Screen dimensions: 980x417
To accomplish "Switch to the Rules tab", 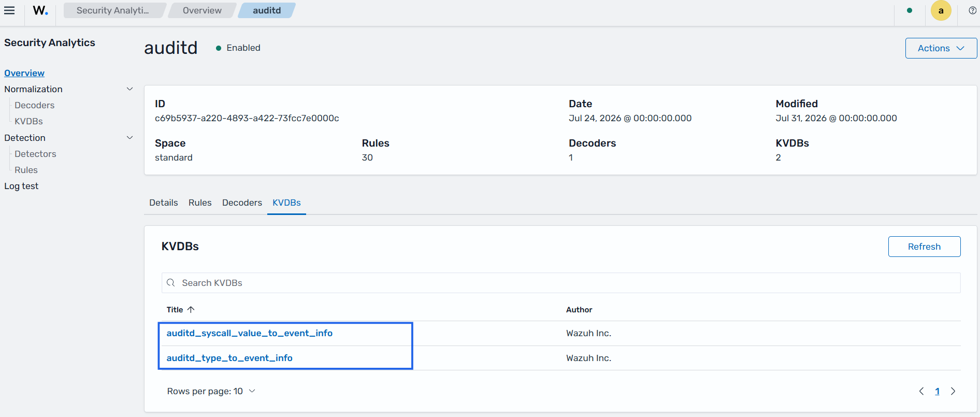I will click(x=200, y=203).
